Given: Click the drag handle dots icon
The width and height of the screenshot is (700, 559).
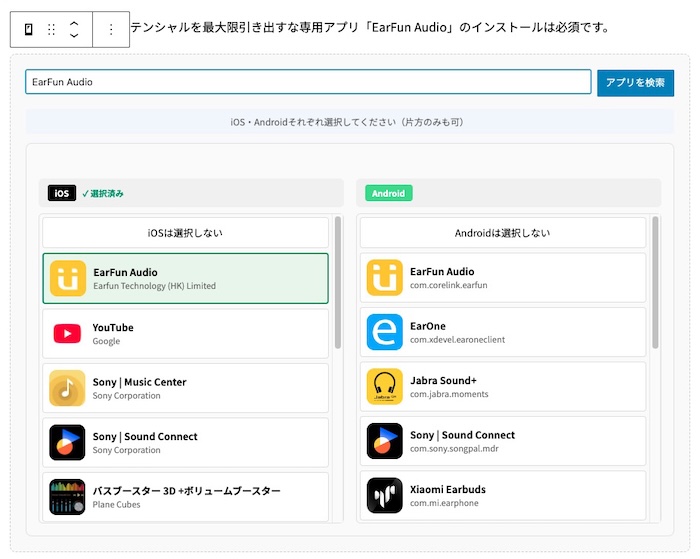Looking at the screenshot, I should pyautogui.click(x=51, y=29).
